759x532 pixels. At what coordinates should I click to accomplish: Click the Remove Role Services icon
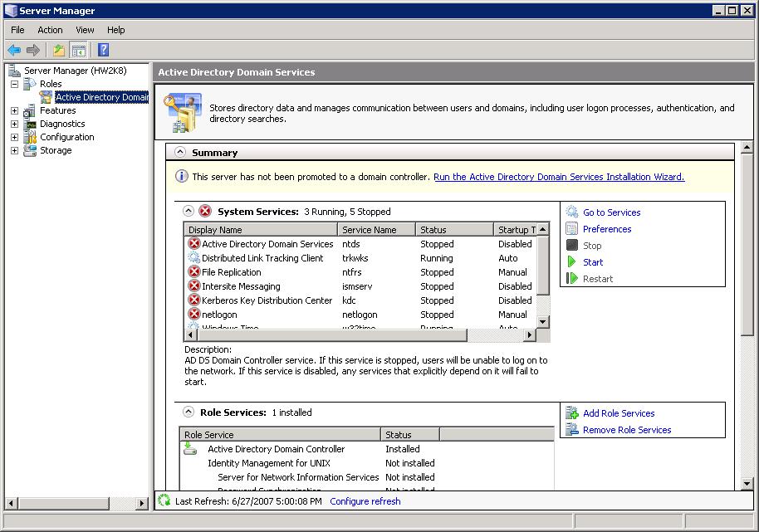click(x=572, y=429)
